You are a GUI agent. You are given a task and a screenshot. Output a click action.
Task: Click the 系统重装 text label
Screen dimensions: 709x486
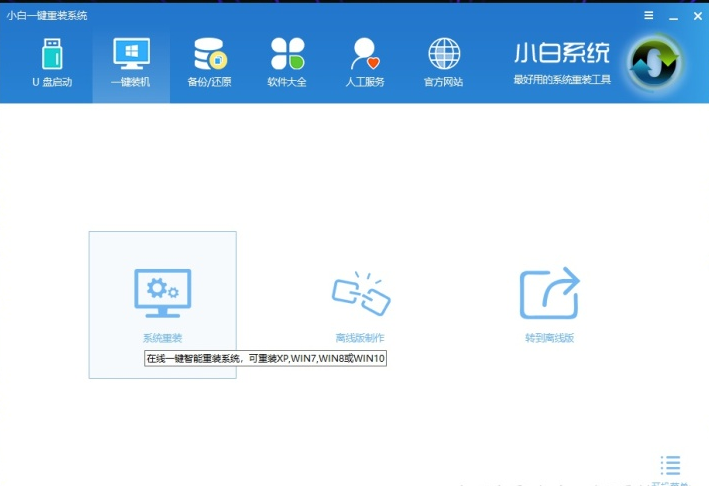pyautogui.click(x=162, y=338)
